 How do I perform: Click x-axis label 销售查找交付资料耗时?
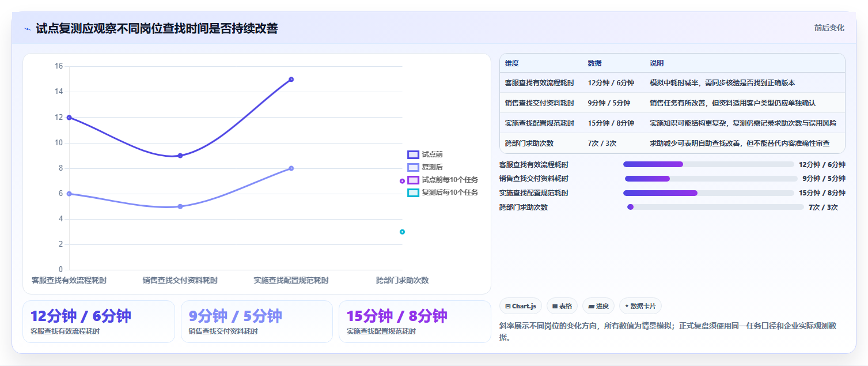pyautogui.click(x=180, y=280)
